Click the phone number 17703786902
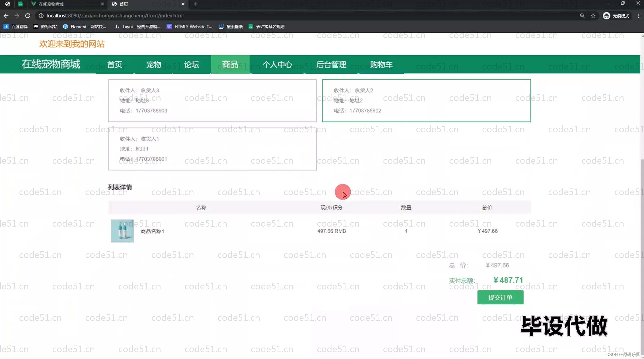 (x=365, y=111)
